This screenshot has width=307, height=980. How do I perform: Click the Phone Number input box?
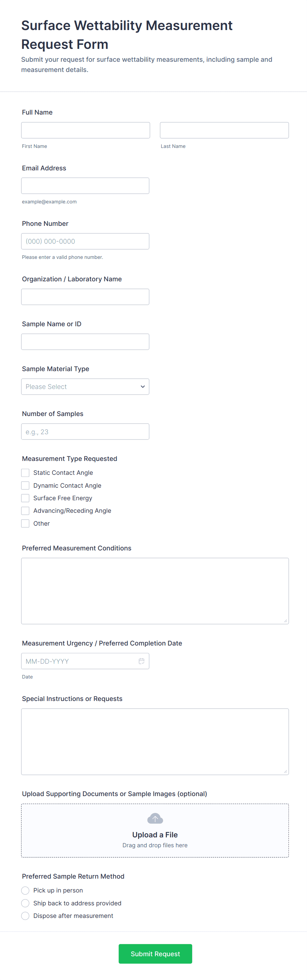[x=85, y=241]
